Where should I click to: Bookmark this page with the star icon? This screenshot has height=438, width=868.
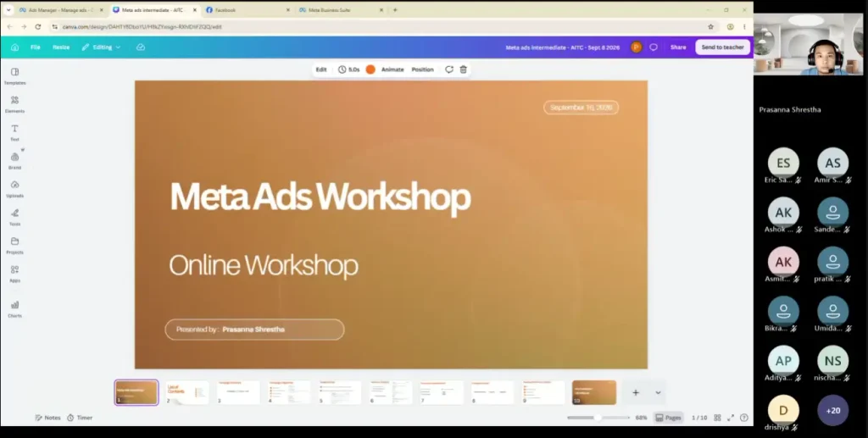(711, 26)
